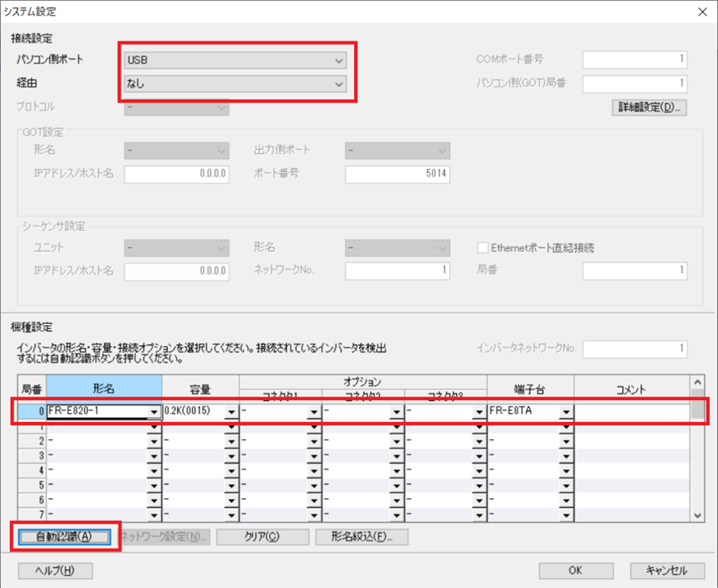Open the 容量 0.2K(0015) dropdown
Image resolution: width=718 pixels, height=588 pixels.
coord(231,411)
